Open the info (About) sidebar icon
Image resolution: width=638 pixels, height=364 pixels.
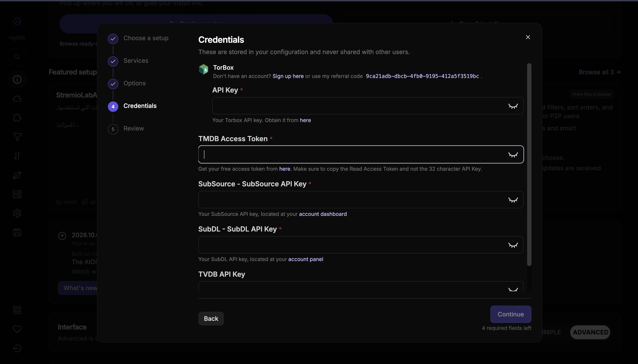click(x=17, y=79)
